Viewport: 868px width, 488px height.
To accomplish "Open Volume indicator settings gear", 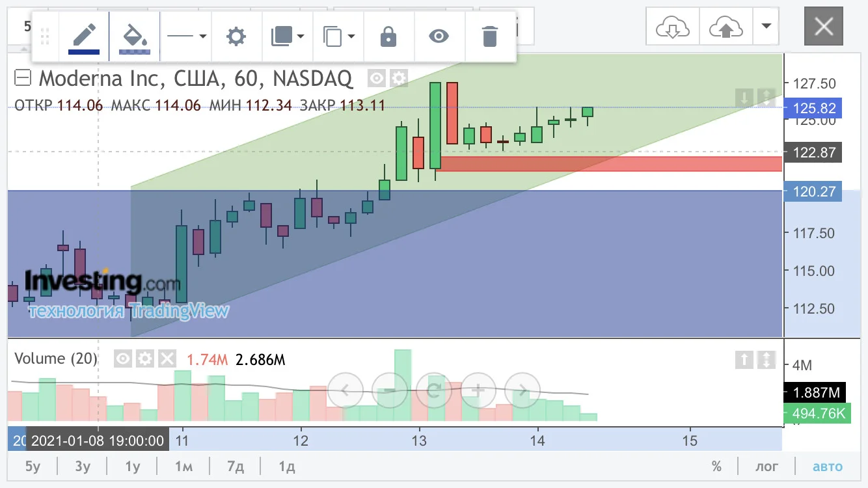I will click(145, 359).
